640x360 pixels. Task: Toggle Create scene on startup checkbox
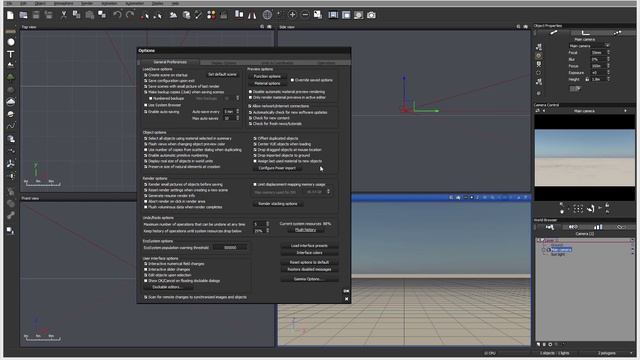tap(145, 75)
